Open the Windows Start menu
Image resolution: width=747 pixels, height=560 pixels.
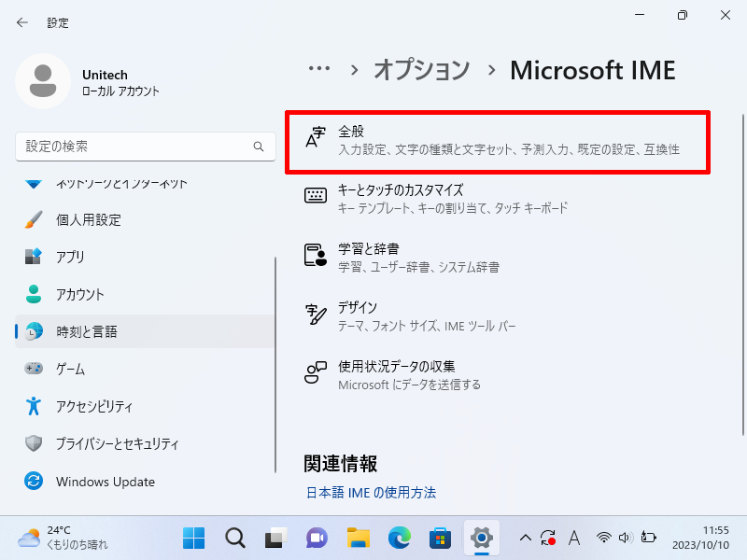pos(193,539)
